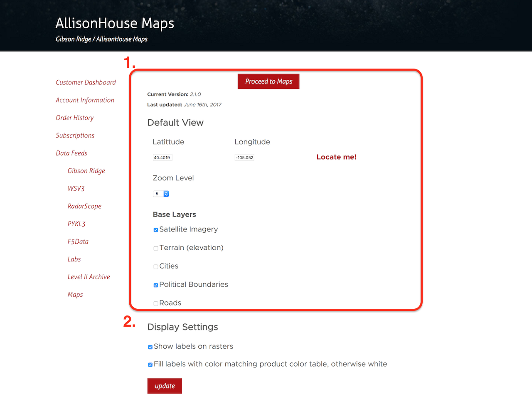Open the Subscriptions page
Viewport: 532px width, 404px height.
75,135
